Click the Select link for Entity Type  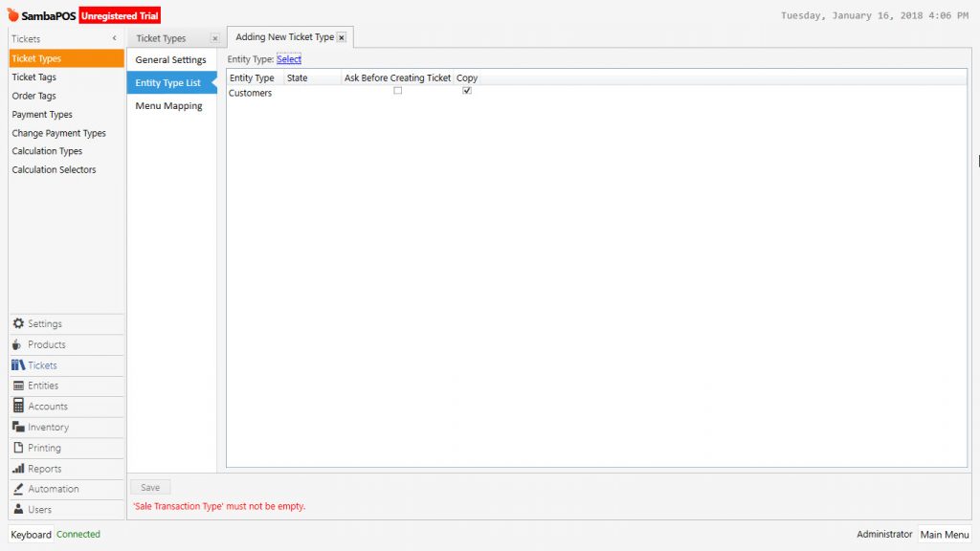289,58
